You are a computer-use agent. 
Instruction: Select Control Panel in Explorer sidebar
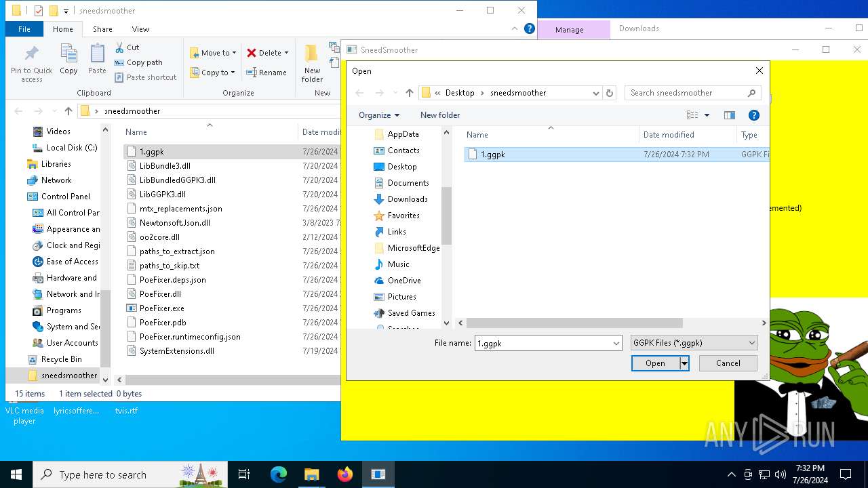(66, 197)
